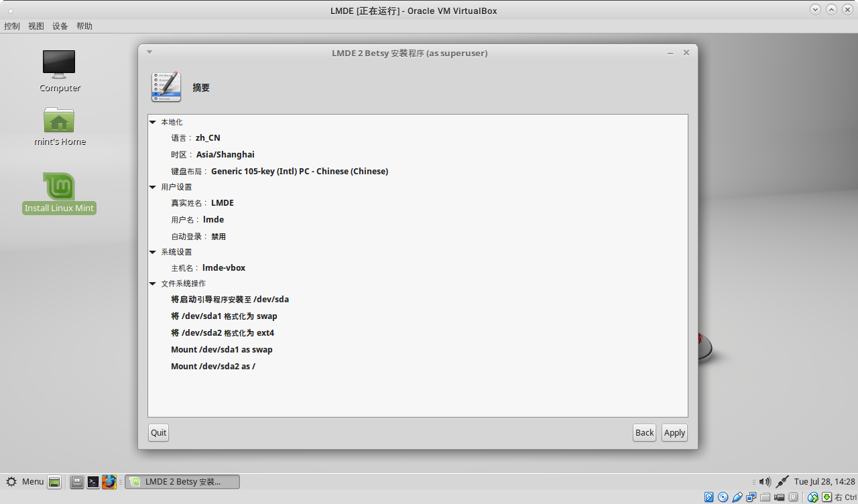Select the /dev/sda2 格式化为 ext4 row
The height and width of the screenshot is (504, 858).
click(x=418, y=333)
